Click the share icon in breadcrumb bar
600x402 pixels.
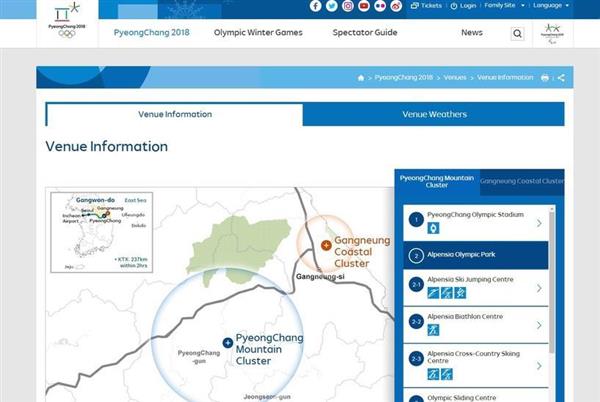pos(561,78)
